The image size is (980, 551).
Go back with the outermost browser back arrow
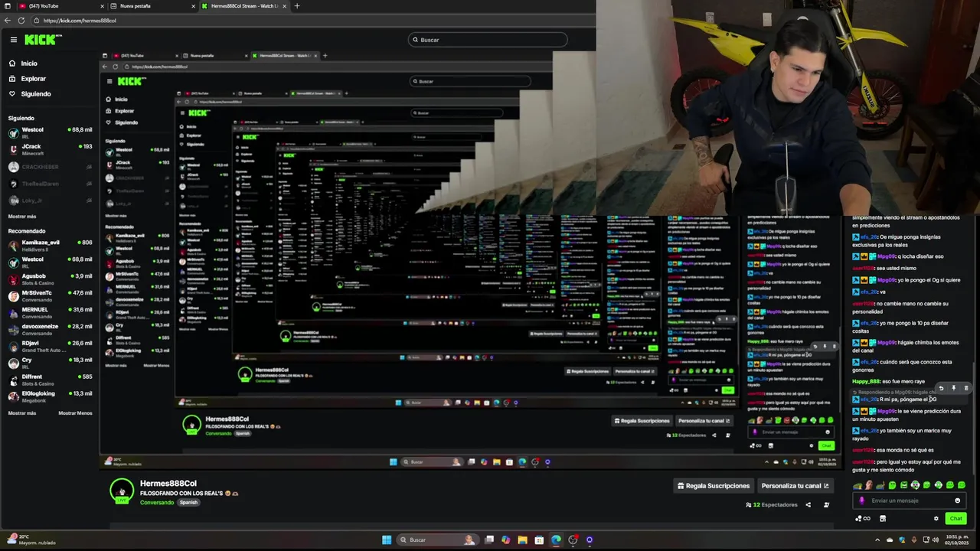[8, 21]
